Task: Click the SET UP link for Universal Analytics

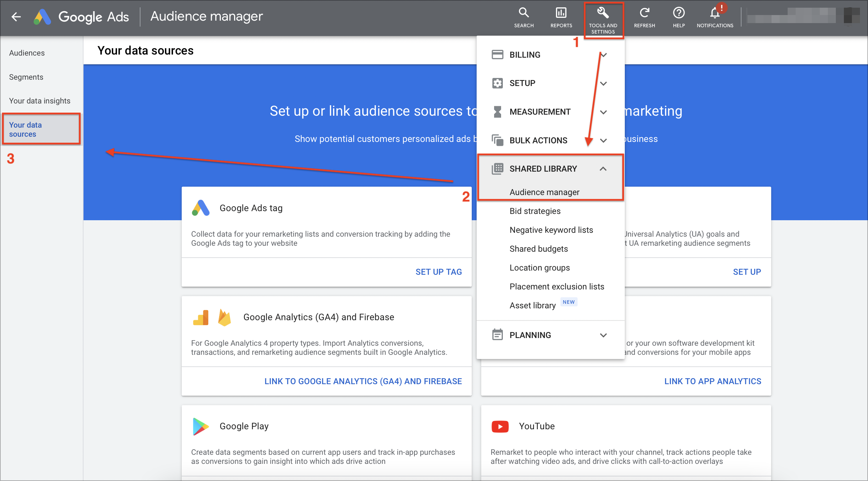Action: (747, 272)
